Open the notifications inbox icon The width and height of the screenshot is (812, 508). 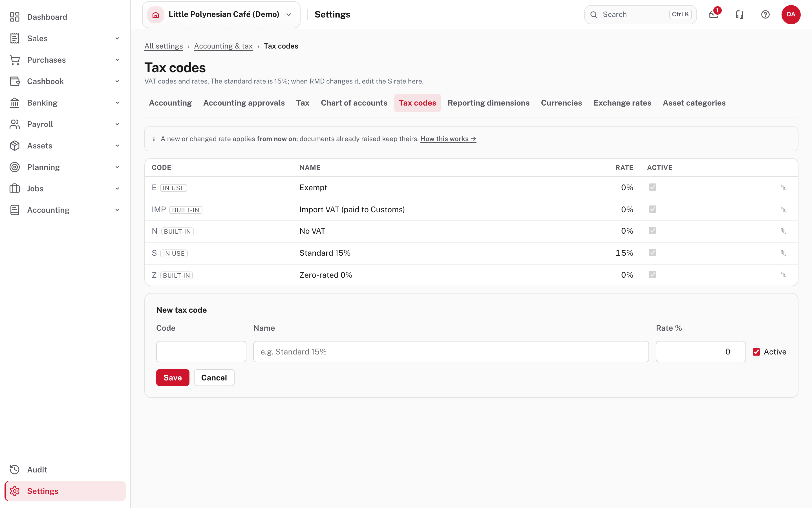714,14
